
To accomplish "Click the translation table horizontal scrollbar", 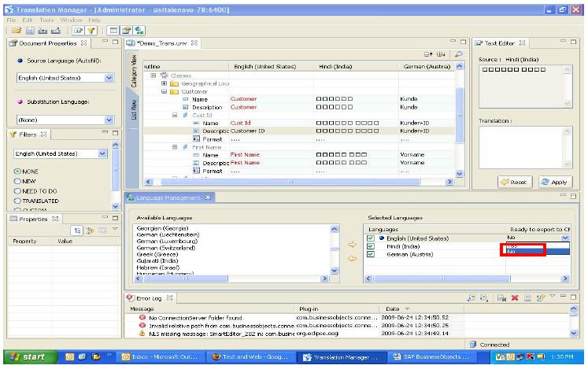I will pyautogui.click(x=298, y=182).
